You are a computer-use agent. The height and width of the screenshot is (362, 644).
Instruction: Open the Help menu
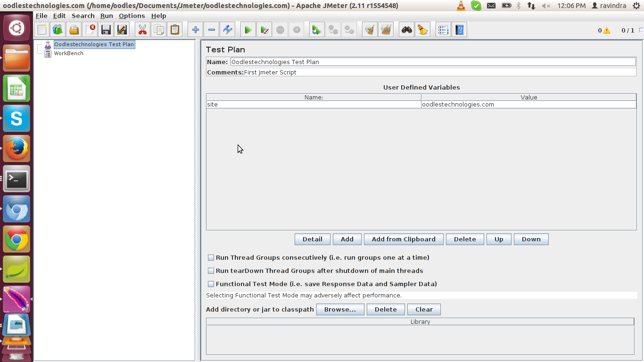[158, 16]
